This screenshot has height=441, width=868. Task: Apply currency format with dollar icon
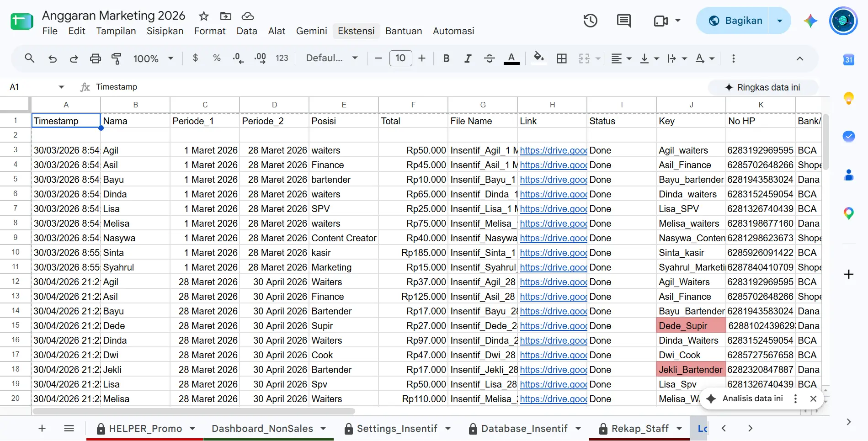[x=196, y=58]
